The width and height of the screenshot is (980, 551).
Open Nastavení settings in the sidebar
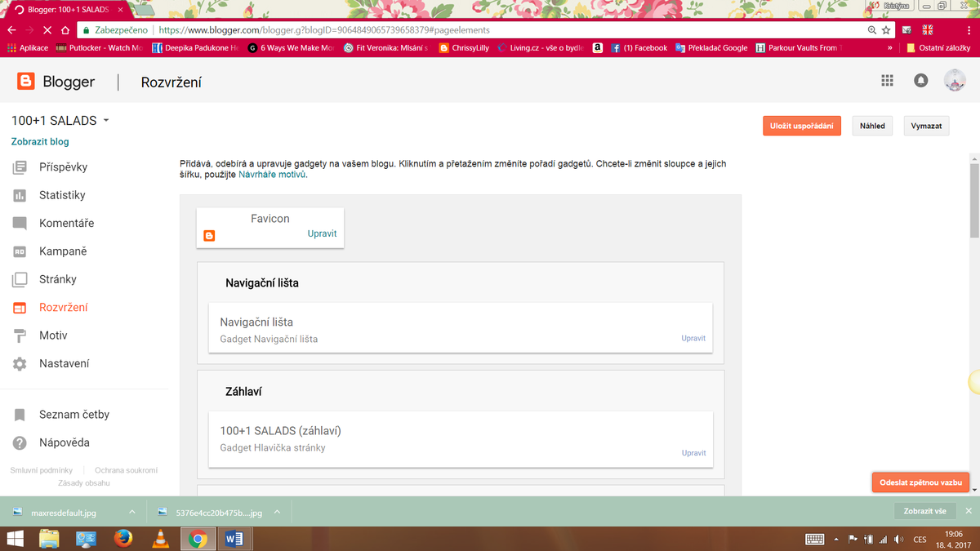click(x=64, y=364)
